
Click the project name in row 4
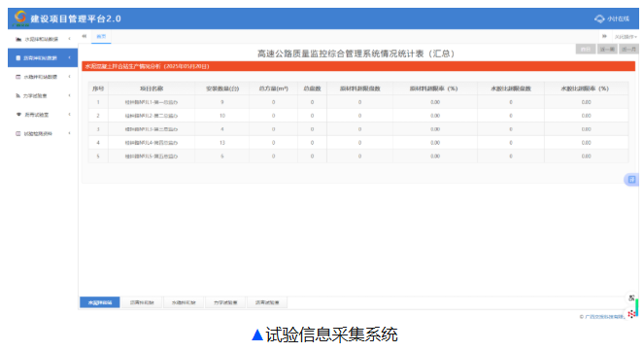click(x=152, y=143)
